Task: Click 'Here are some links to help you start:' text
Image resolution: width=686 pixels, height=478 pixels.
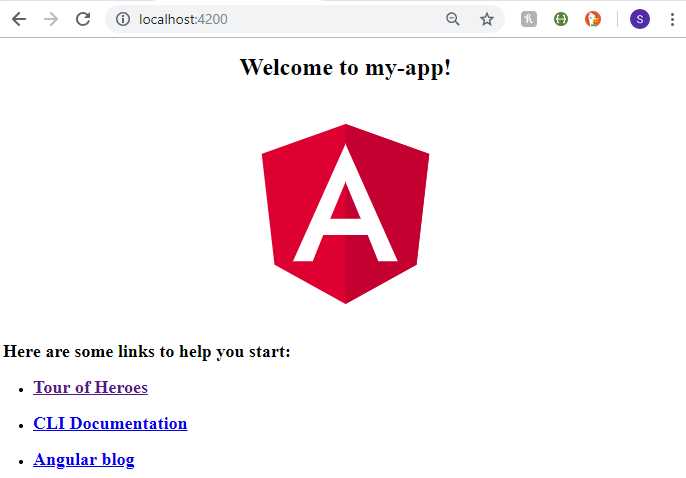Action: point(147,352)
